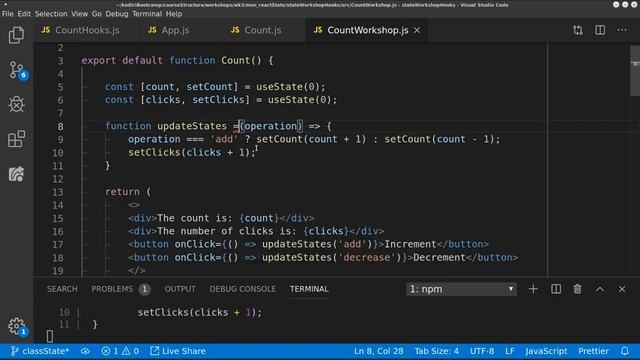Image resolution: width=640 pixels, height=360 pixels.
Task: Switch to the SEARCH panel tab
Action: [62, 289]
